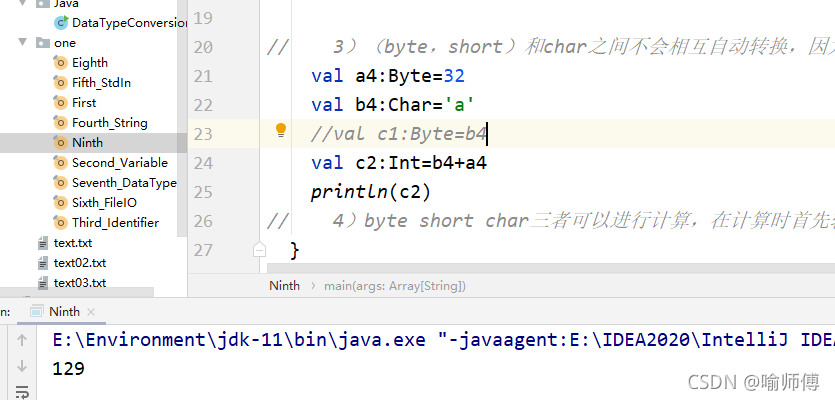
Task: Click the project tree vertical scrollbar
Action: (182, 117)
